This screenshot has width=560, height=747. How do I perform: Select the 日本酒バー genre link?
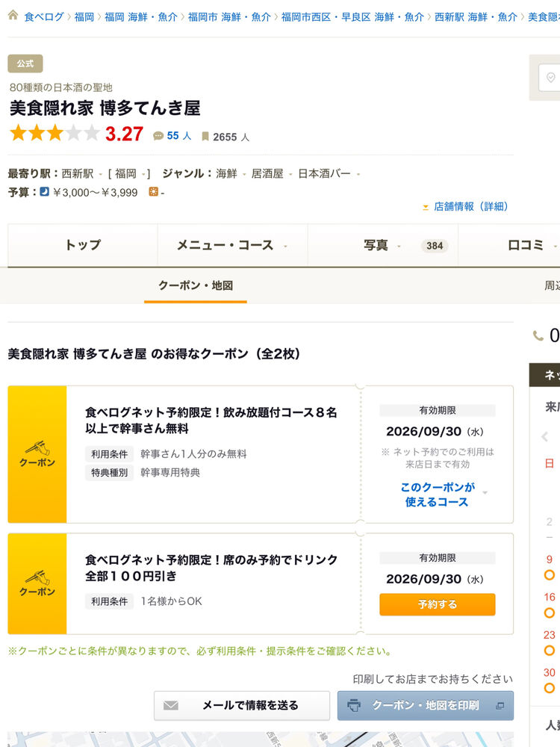[324, 173]
